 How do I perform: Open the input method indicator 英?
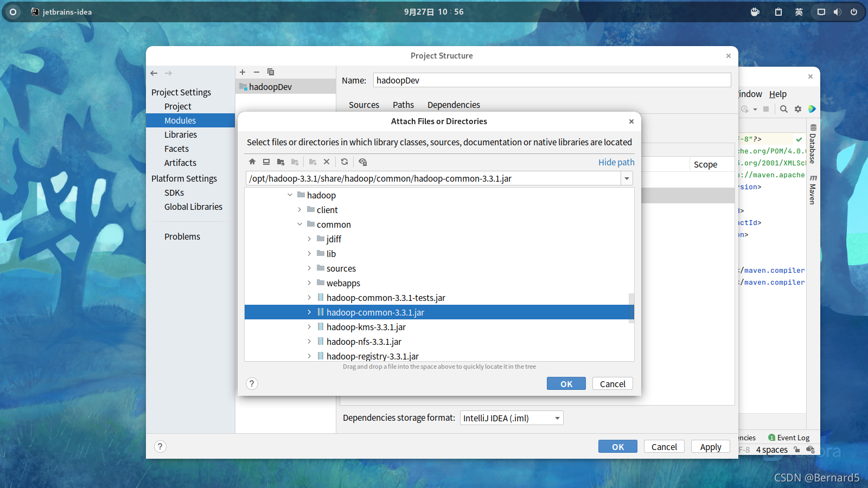pos(799,12)
